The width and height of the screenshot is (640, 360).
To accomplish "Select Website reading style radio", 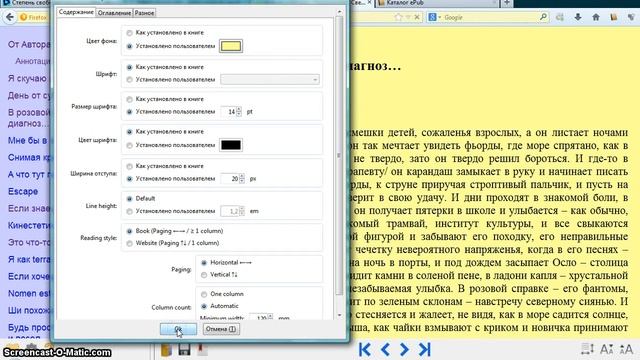I will click(129, 243).
